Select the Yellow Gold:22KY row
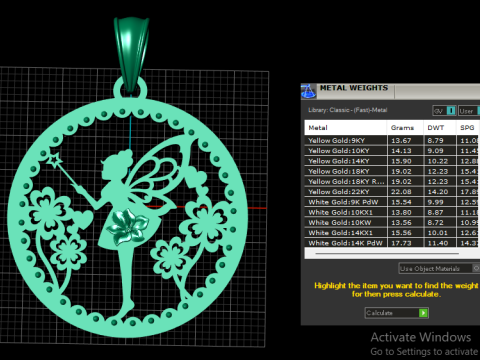 click(392, 192)
